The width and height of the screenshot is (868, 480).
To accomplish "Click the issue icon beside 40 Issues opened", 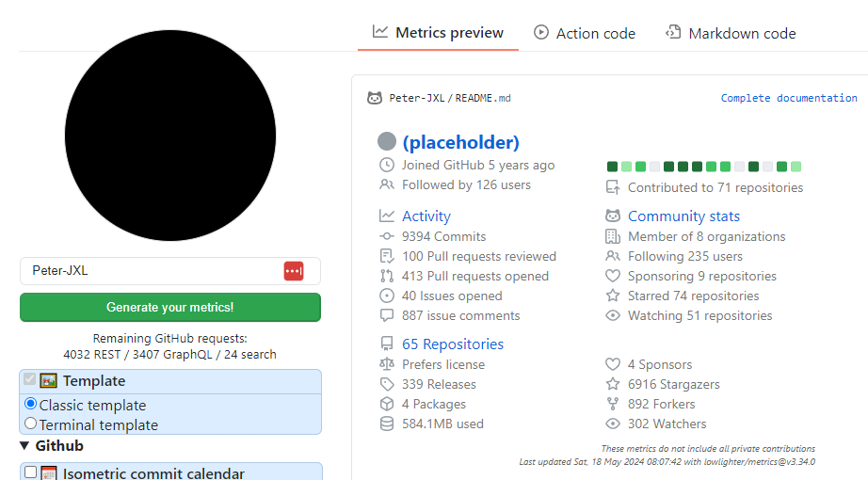I will click(386, 296).
